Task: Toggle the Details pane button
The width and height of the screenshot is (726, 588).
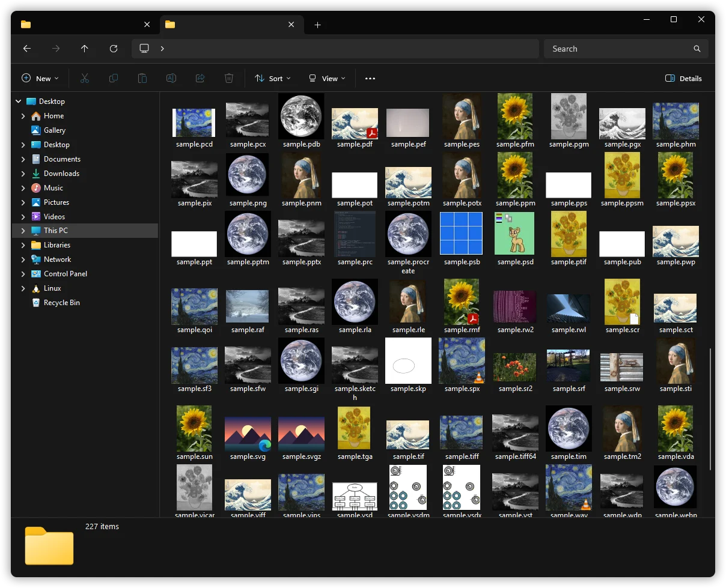Action: [684, 79]
